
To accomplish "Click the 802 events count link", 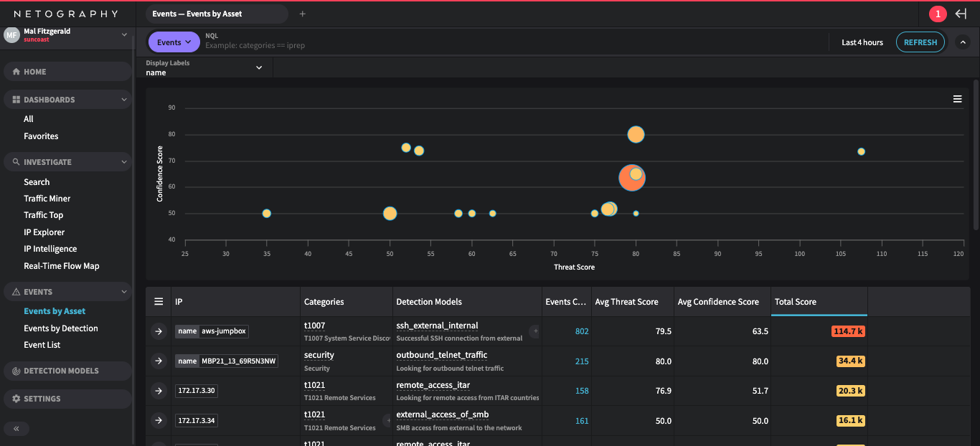I will [581, 331].
